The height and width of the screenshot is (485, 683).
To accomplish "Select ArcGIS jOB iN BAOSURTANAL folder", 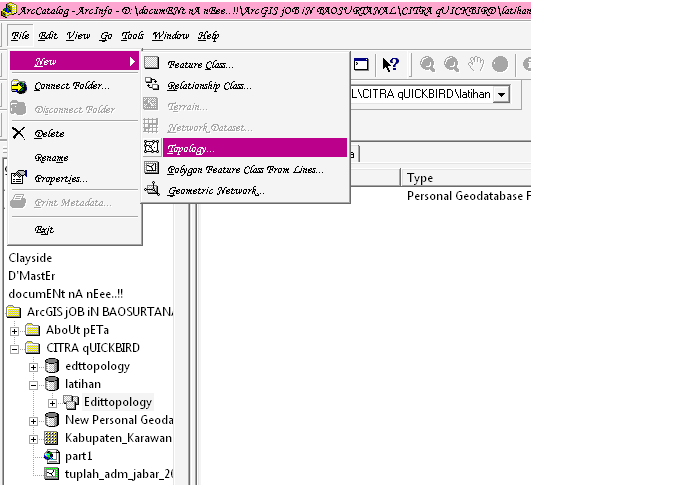I will tap(100, 312).
